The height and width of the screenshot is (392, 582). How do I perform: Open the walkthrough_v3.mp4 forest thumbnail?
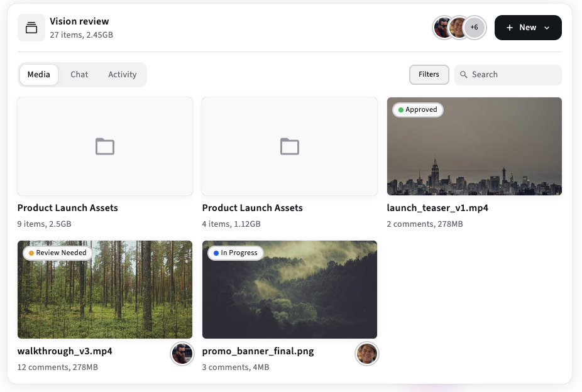pyautogui.click(x=105, y=290)
